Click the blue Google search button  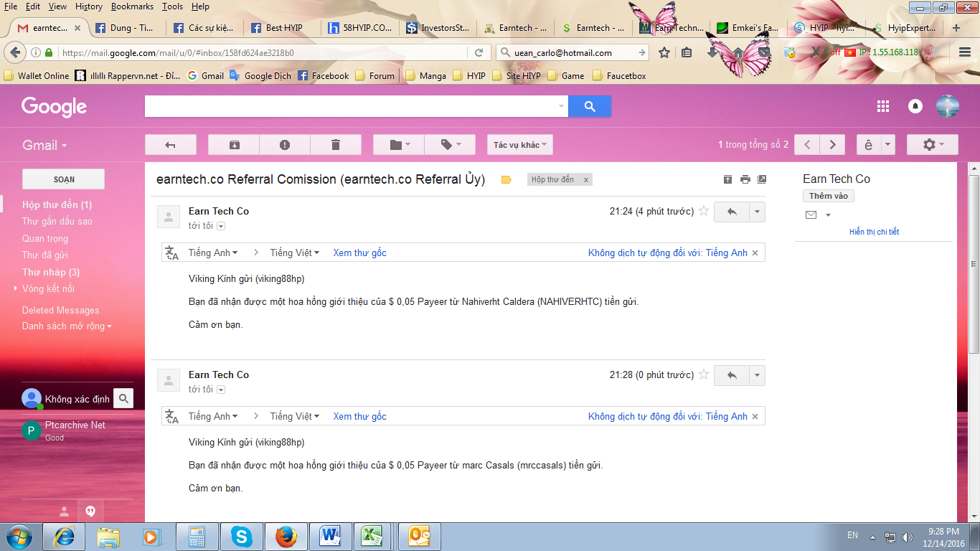click(x=590, y=106)
